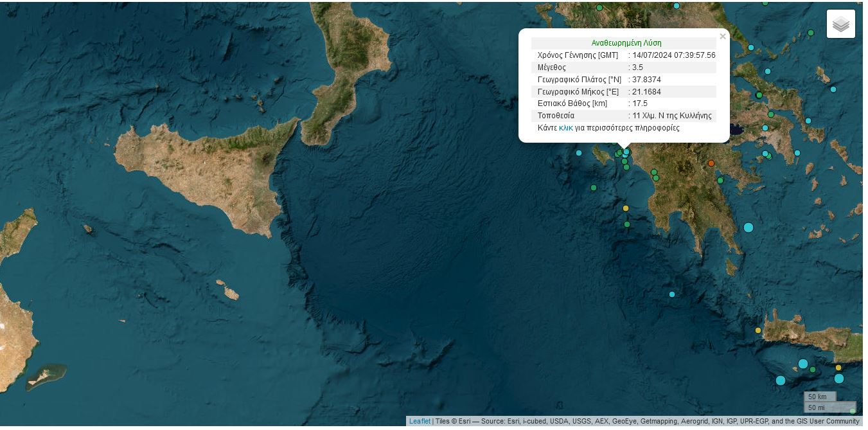Viewport: 868px width, 430px height.
Task: Click the Τοποθεσία row in the popup
Action: pyautogui.click(x=624, y=116)
